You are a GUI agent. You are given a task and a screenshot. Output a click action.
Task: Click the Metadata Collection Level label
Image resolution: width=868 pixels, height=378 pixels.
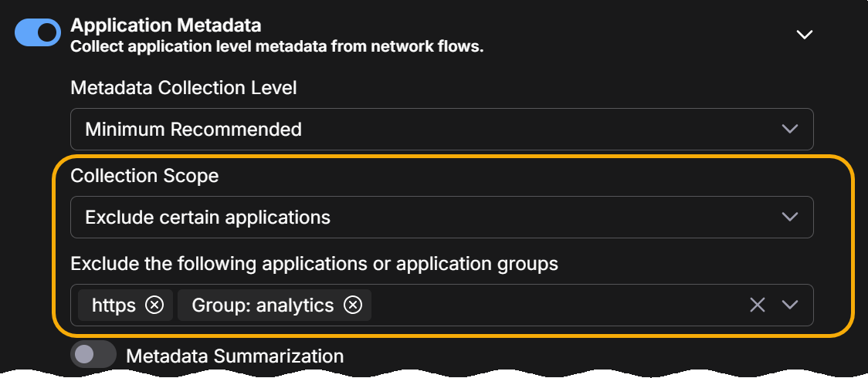[184, 88]
